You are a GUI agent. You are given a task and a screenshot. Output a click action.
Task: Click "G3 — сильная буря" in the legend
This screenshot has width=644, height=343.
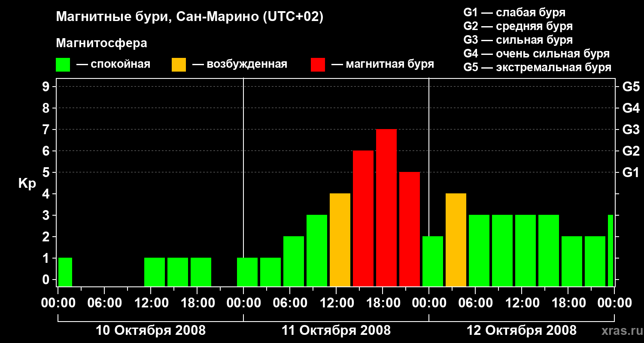[518, 40]
